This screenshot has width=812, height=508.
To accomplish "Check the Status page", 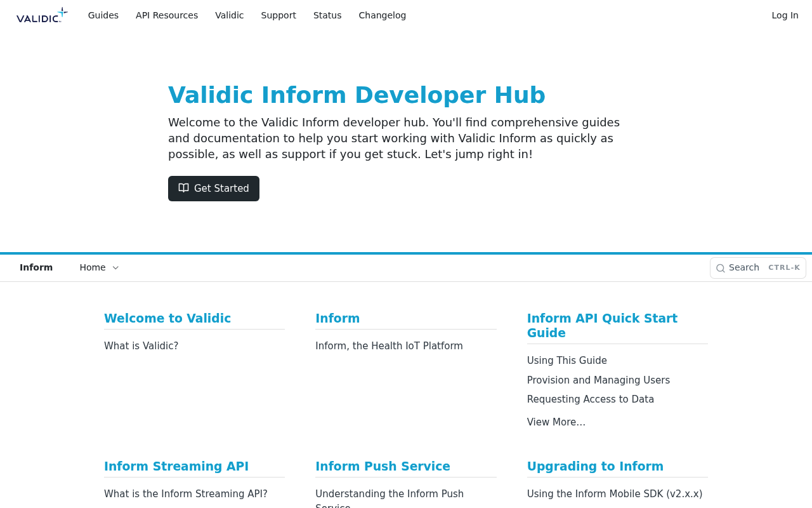I will coord(327,15).
